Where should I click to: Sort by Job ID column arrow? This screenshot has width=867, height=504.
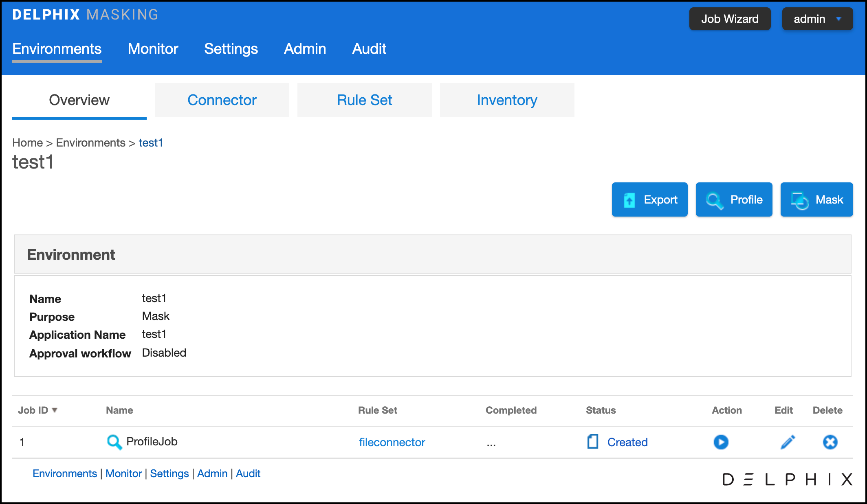(55, 410)
